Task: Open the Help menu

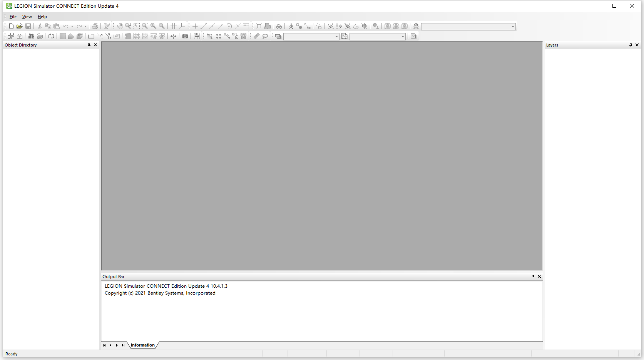Action: pos(42,17)
